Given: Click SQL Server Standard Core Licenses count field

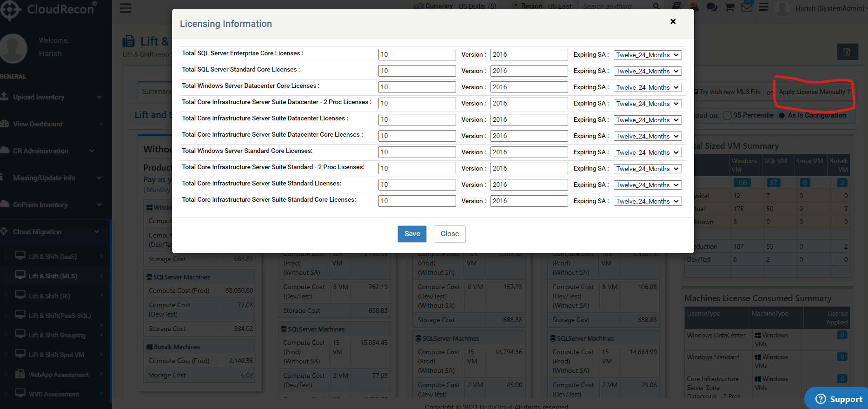Looking at the screenshot, I should coord(417,71).
